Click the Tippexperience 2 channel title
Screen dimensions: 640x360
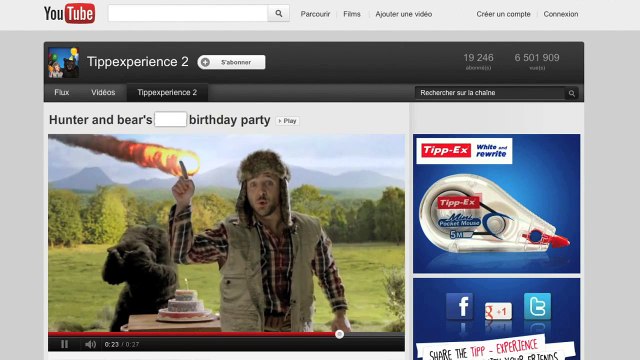(x=138, y=62)
